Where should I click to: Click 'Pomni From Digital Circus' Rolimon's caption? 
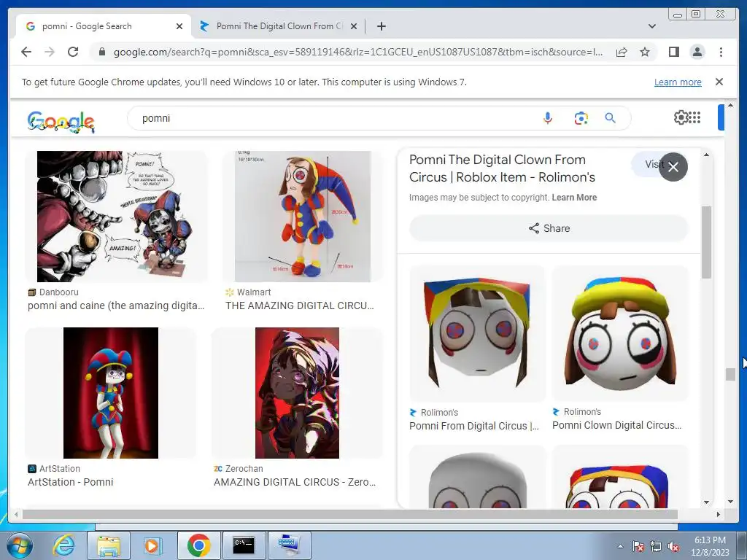474,426
